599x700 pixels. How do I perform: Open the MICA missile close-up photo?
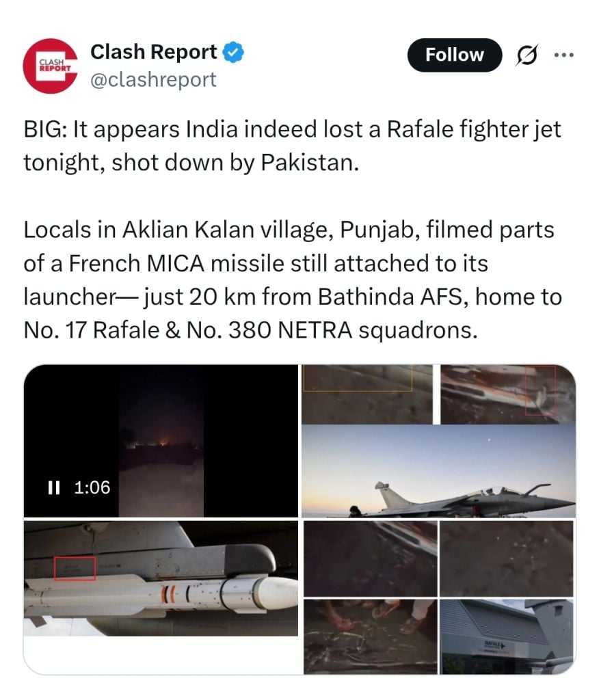(161, 578)
